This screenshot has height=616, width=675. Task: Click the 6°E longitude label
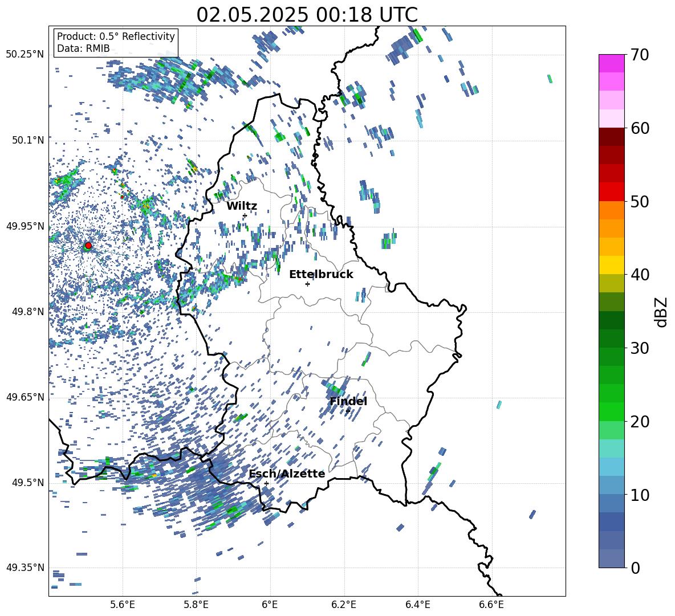pos(270,605)
